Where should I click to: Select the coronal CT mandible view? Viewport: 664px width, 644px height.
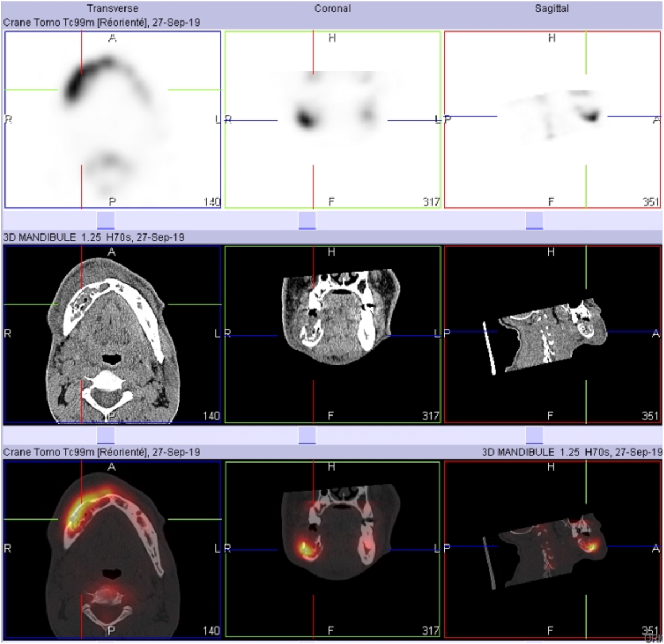[333, 335]
